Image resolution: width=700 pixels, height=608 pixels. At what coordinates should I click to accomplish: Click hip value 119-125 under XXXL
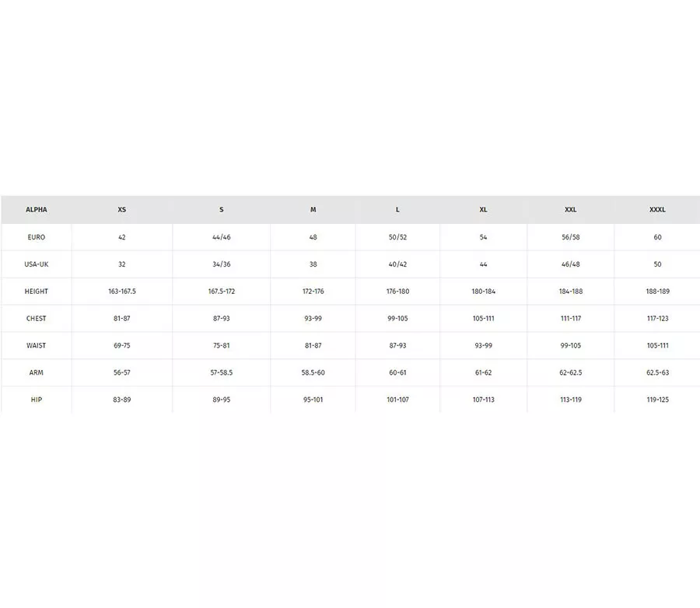pos(657,400)
